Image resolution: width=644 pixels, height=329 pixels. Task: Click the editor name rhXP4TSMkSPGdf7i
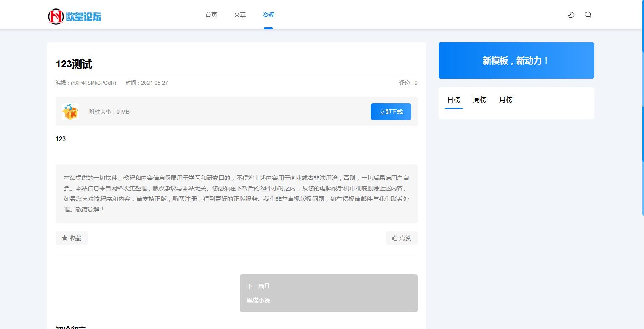click(93, 83)
